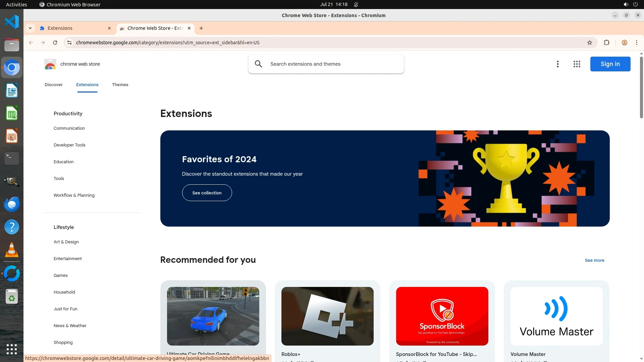Focus the Search extensions and themes field

(x=332, y=64)
